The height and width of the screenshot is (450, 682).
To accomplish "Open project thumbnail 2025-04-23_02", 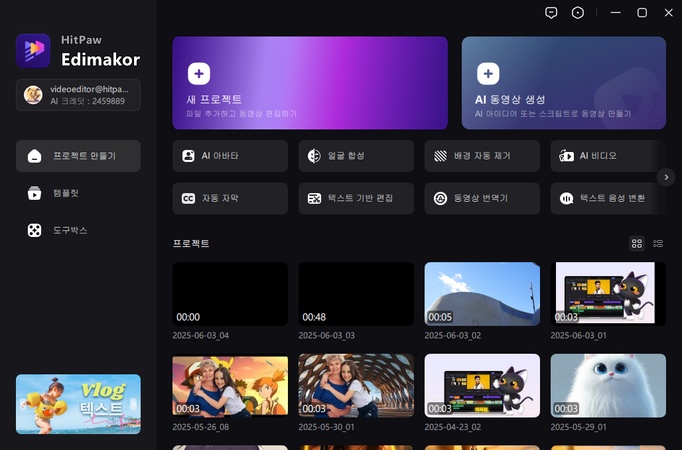I will tap(482, 385).
